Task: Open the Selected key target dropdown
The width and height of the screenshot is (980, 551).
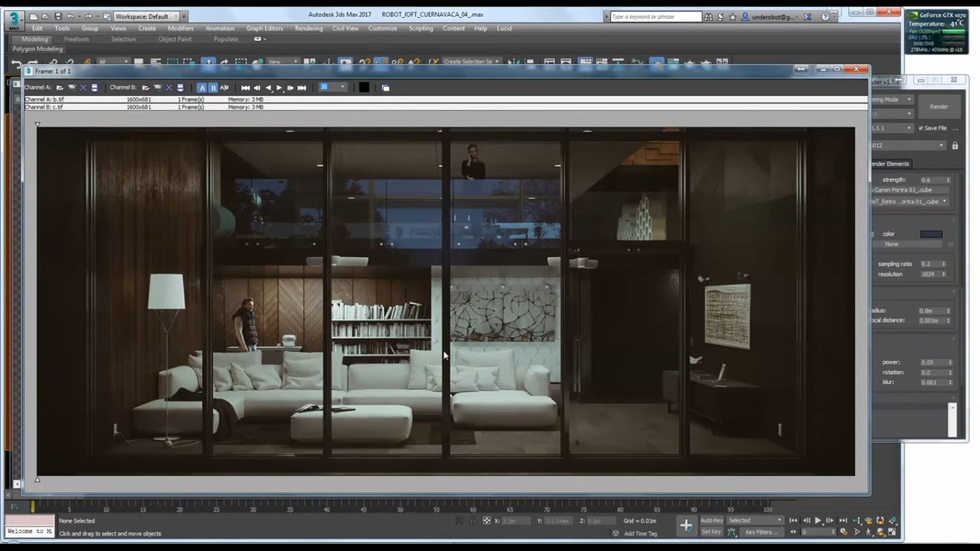Action: point(755,521)
